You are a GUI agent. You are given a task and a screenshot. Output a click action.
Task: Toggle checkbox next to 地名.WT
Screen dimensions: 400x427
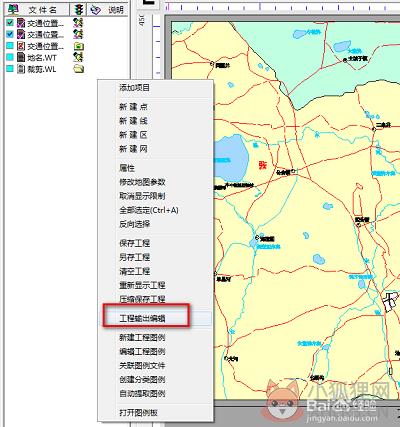pyautogui.click(x=10, y=57)
